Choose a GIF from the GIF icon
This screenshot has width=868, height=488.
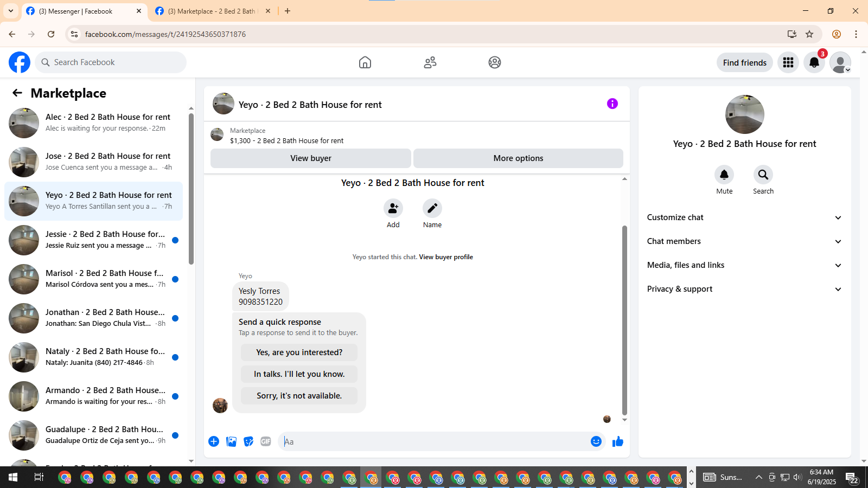click(x=266, y=441)
